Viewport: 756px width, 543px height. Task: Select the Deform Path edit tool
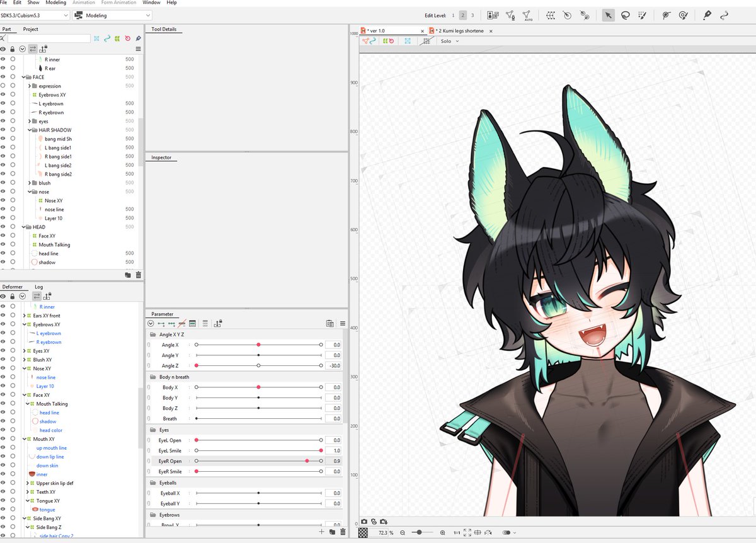coord(666,15)
